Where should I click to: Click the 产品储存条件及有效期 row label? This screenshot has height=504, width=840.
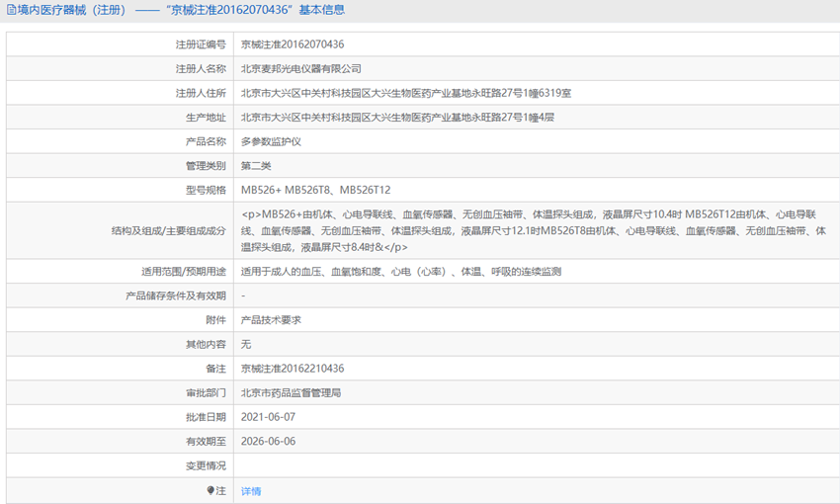(176, 295)
